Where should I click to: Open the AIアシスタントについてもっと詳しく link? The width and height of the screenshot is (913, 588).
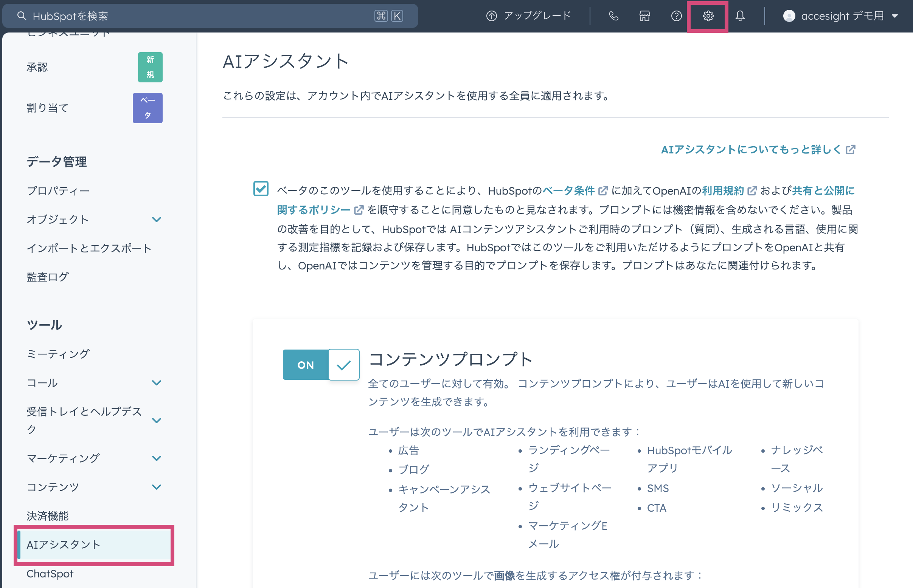(758, 149)
